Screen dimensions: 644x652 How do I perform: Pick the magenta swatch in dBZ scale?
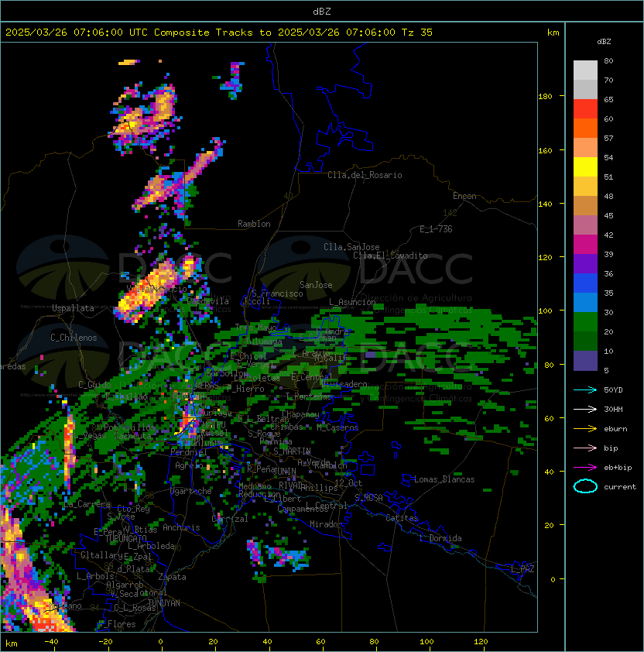(585, 245)
